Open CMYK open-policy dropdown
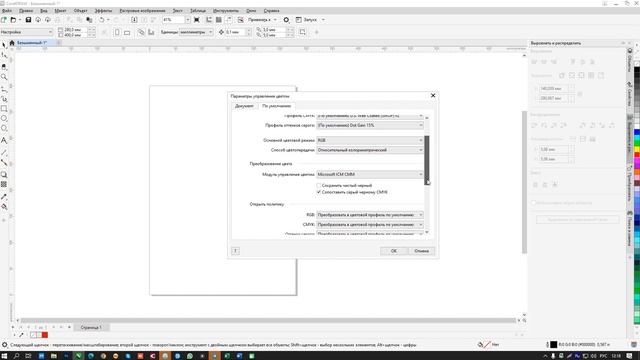The height and width of the screenshot is (360, 640). (x=370, y=225)
